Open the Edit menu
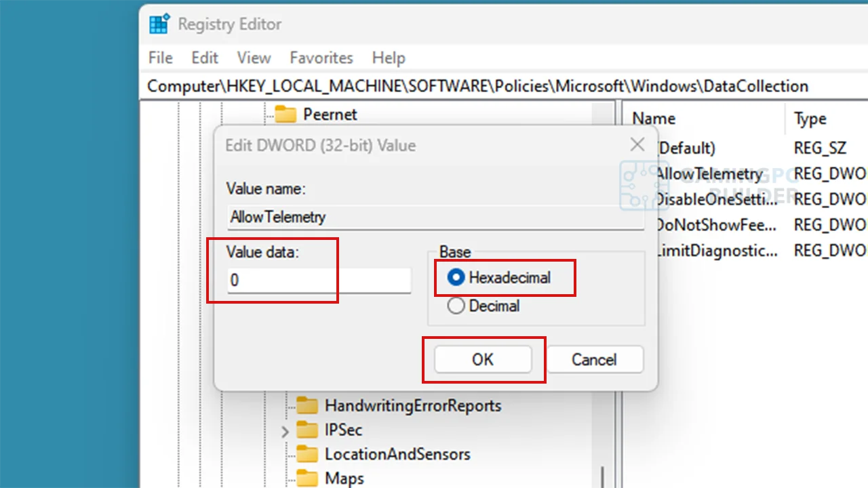 coord(205,58)
